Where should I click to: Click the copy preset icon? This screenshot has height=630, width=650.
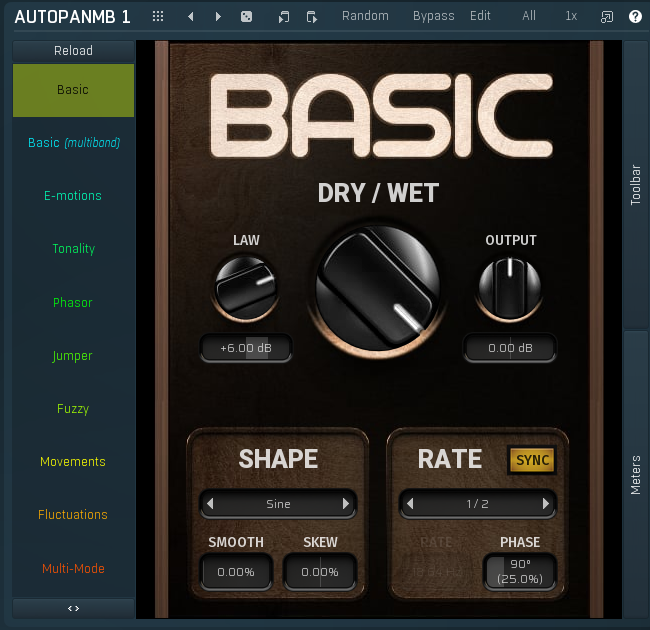click(284, 16)
